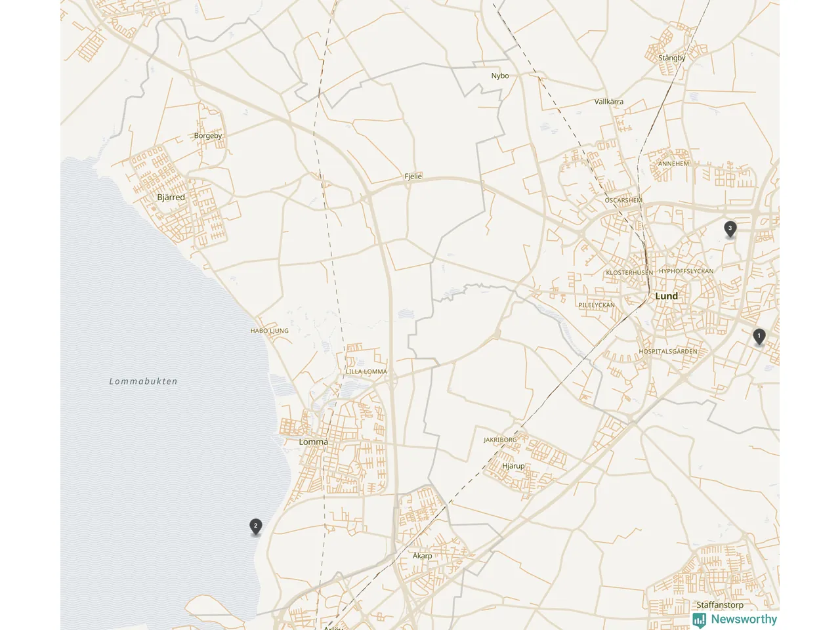Click map marker number 3
This screenshot has height=630, width=840.
[x=730, y=229]
